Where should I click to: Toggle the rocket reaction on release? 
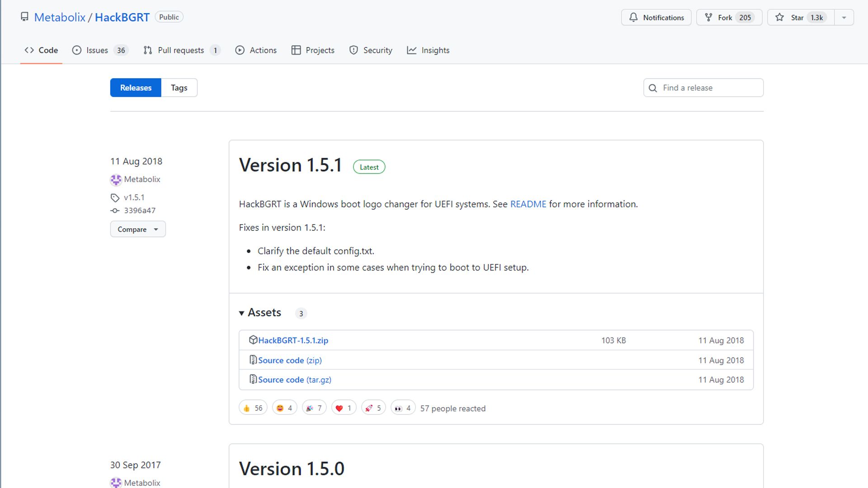pos(373,408)
